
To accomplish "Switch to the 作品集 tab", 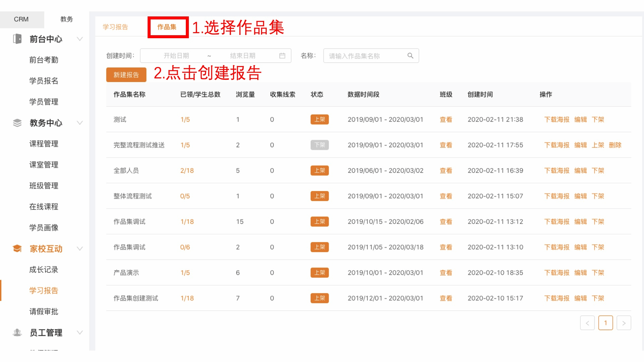I will pyautogui.click(x=167, y=27).
